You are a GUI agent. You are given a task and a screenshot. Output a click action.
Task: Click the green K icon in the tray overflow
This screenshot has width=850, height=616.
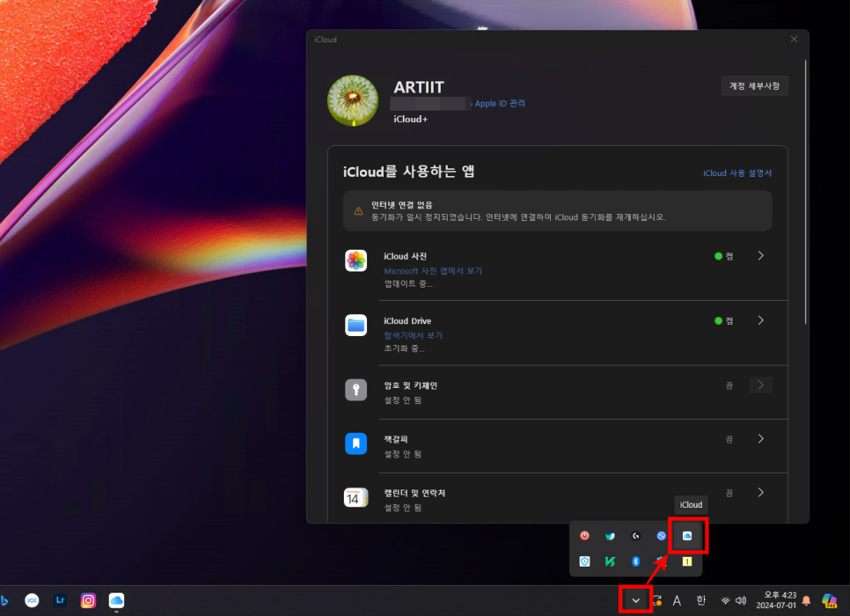point(610,561)
